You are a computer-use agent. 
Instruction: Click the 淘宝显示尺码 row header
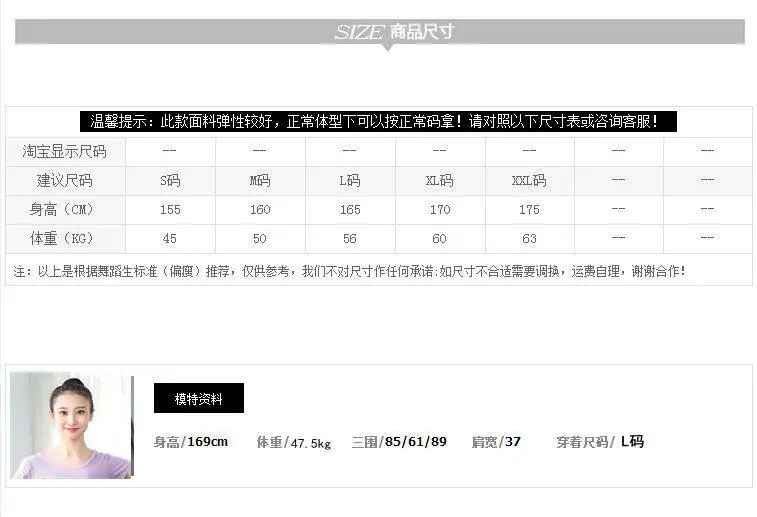point(65,152)
